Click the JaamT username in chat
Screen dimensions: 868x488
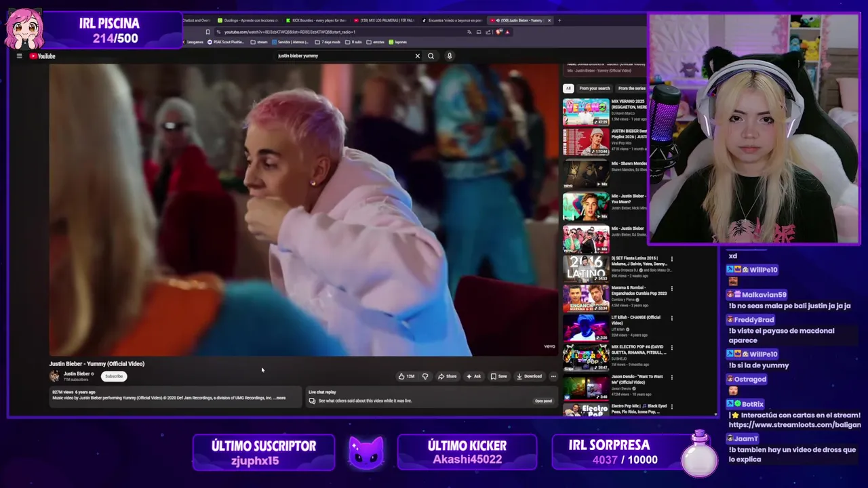(x=746, y=439)
